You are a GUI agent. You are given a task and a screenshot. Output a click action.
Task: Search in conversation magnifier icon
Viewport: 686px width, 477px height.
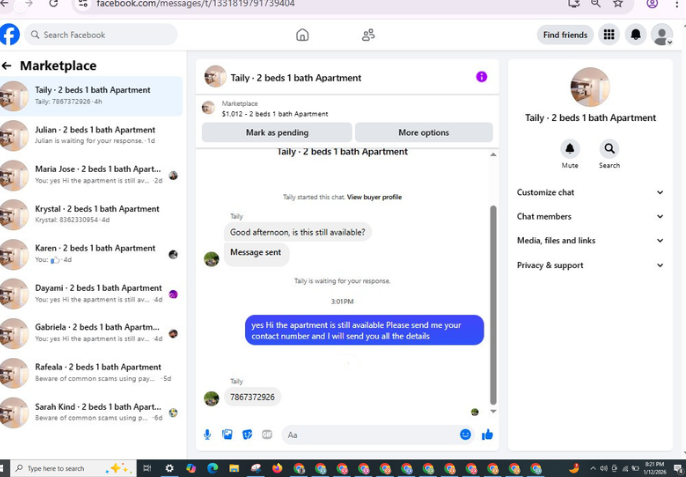609,149
